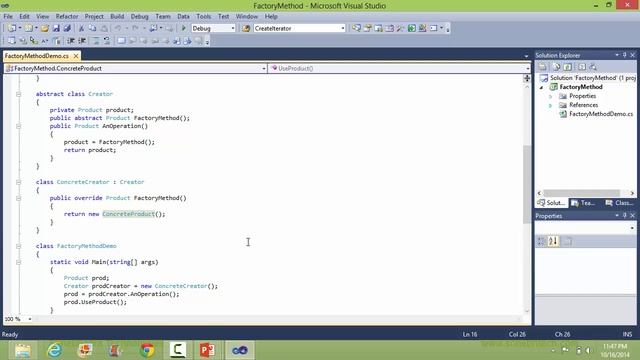Click Refresh icon in Solution Explorer toolbar
The height and width of the screenshot is (360, 640).
568,67
